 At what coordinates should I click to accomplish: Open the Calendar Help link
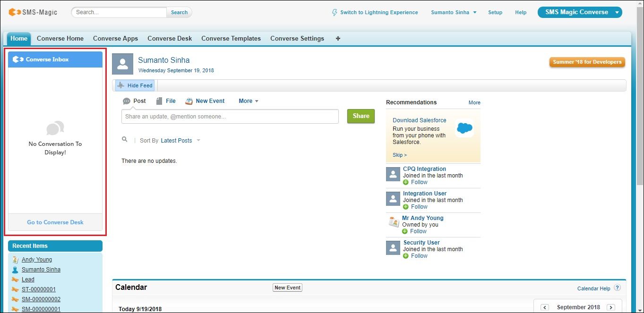click(x=594, y=288)
